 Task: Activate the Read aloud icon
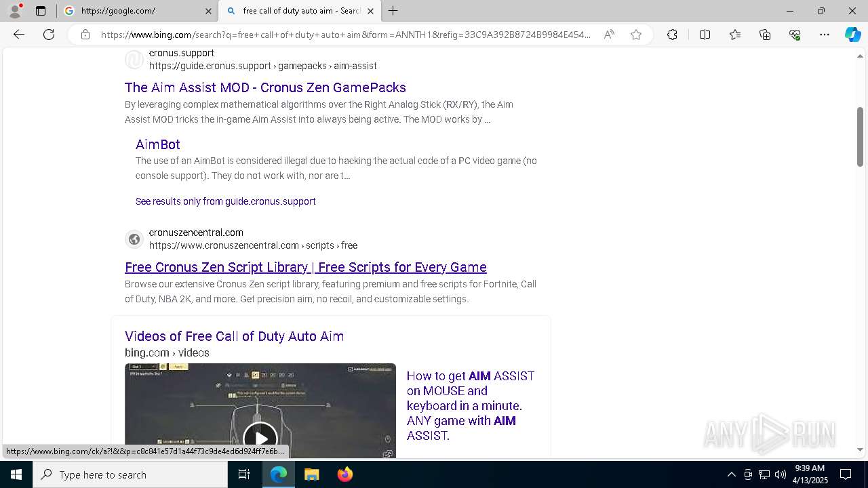coord(609,35)
